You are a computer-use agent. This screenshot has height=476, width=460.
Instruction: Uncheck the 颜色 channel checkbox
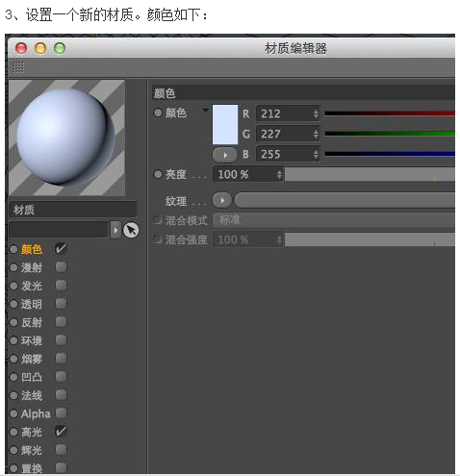click(x=61, y=249)
